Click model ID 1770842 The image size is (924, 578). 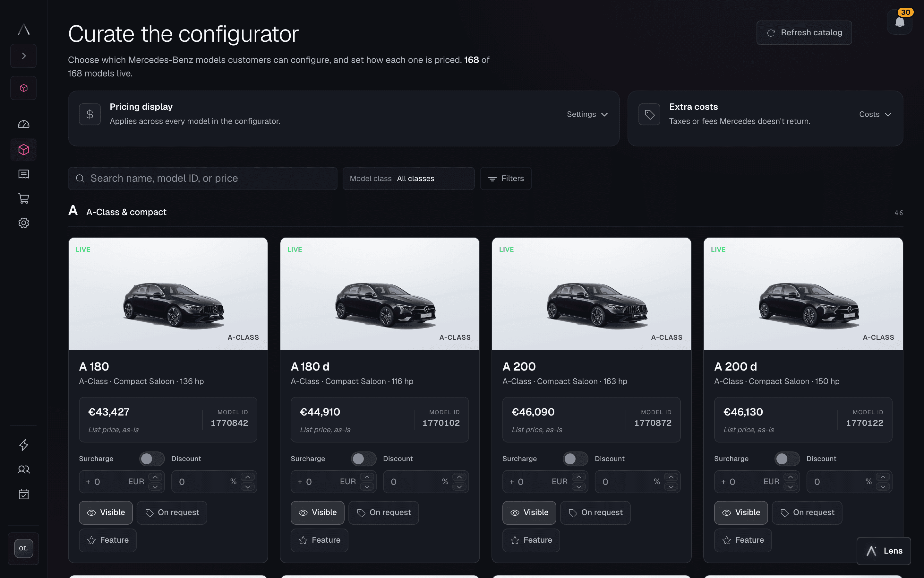229,423
